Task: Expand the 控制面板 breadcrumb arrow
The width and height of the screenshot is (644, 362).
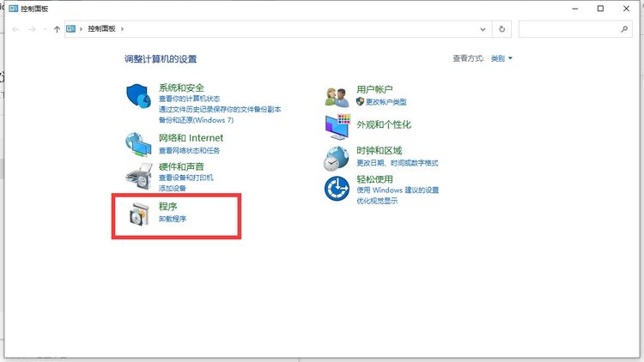Action: tap(123, 29)
